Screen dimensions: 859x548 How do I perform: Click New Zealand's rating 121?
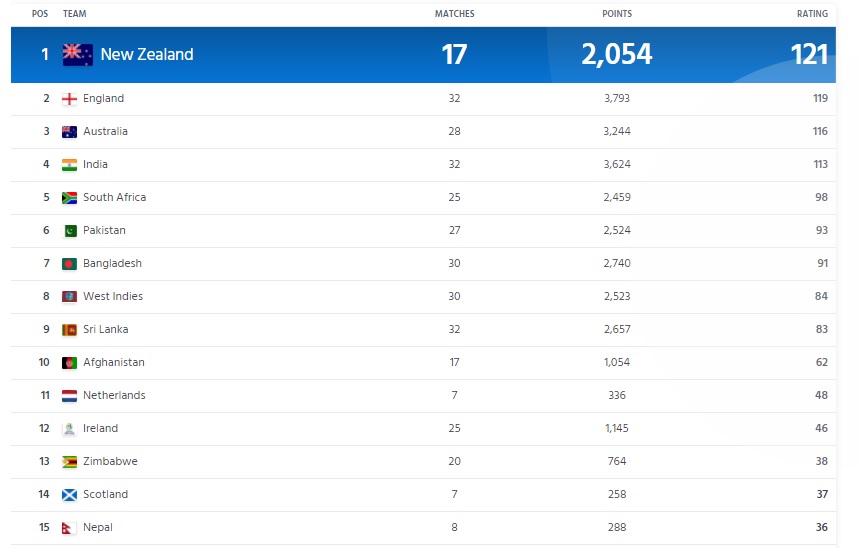809,54
